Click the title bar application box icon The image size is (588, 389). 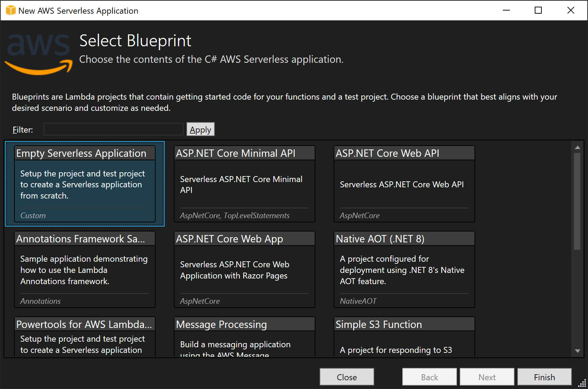pyautogui.click(x=11, y=11)
